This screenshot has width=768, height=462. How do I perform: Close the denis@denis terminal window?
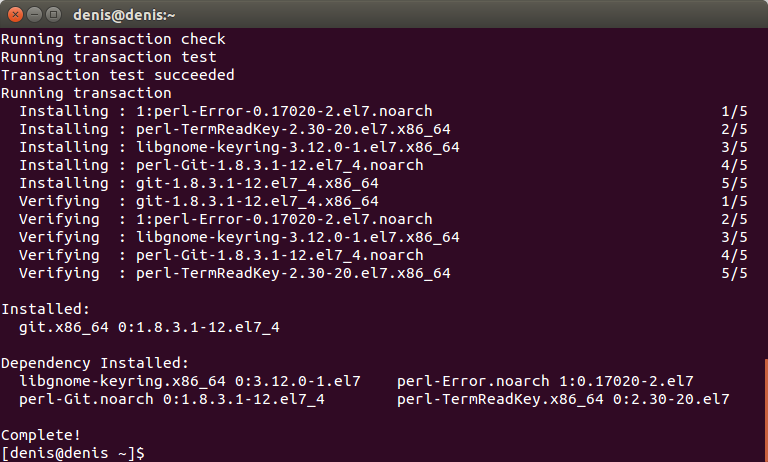coord(15,15)
